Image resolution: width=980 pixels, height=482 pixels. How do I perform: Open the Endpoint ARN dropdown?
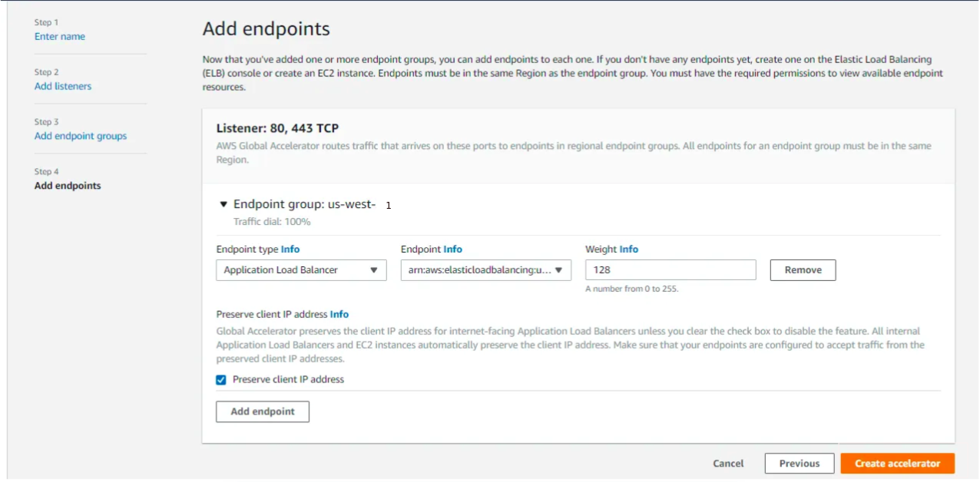(x=485, y=270)
